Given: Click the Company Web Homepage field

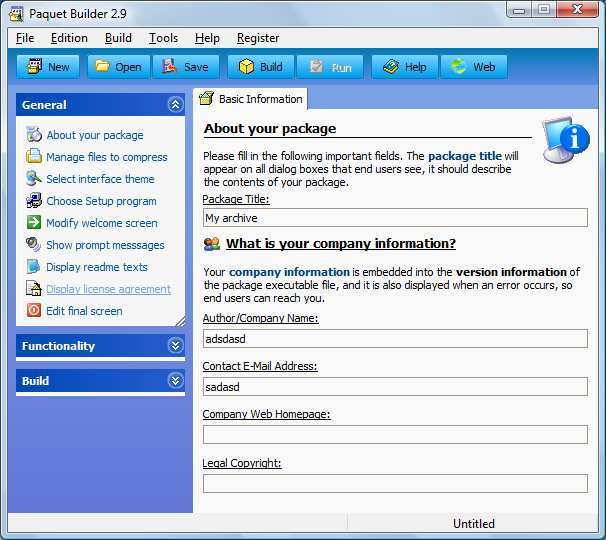Looking at the screenshot, I should click(395, 434).
